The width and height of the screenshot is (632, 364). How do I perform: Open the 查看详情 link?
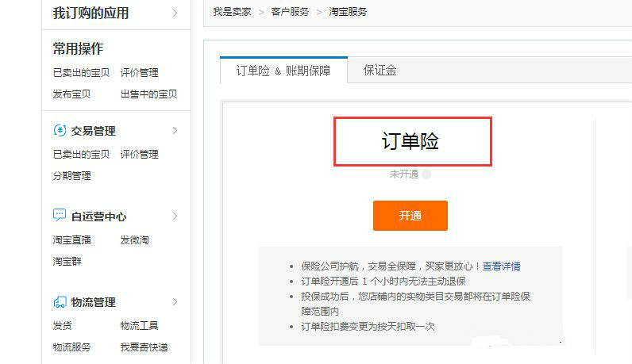(x=502, y=266)
